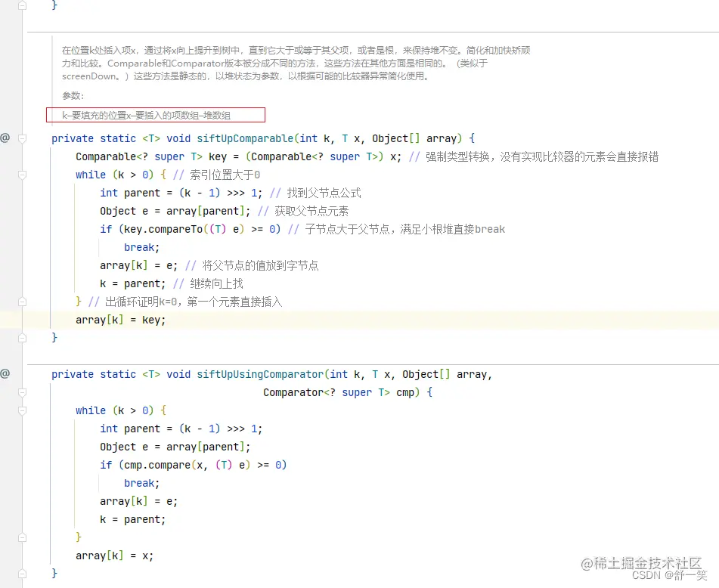Click the @ gutter icon beside siftUpComparable

pyautogui.click(x=5, y=138)
